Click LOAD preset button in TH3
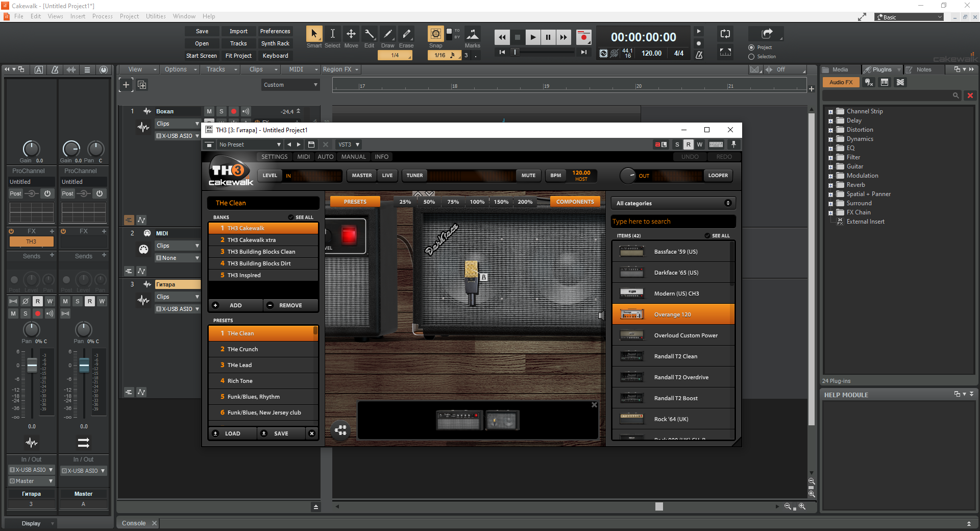This screenshot has width=980, height=531. [x=232, y=433]
